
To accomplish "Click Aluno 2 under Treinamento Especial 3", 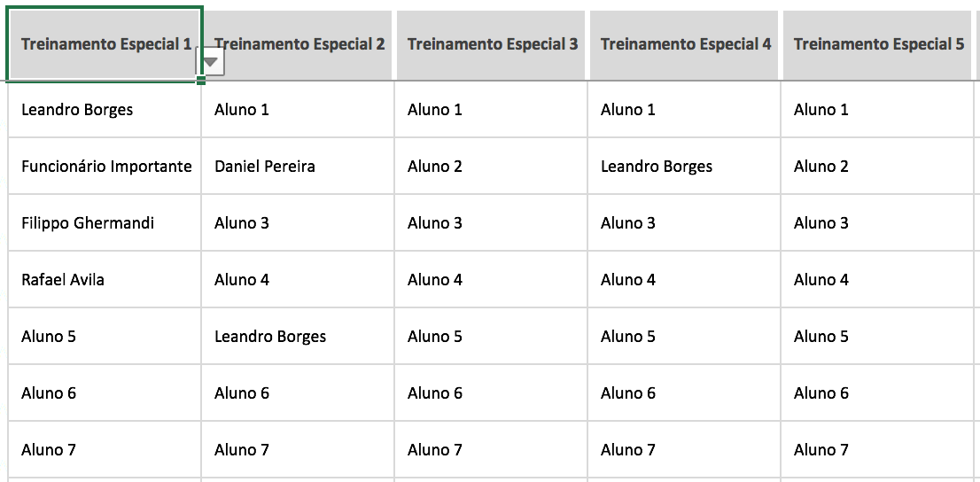I will 491,167.
